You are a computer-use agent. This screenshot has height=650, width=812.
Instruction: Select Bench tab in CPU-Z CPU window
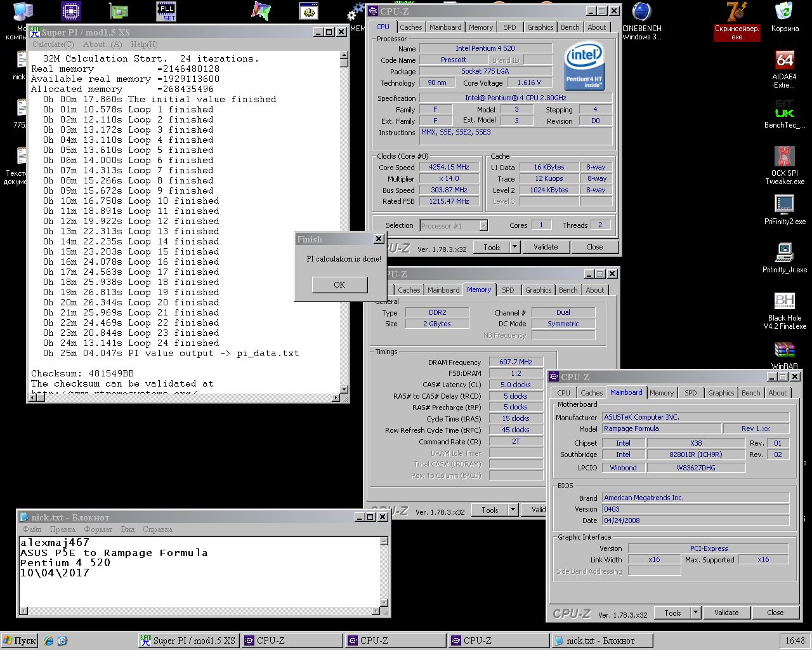click(x=570, y=27)
